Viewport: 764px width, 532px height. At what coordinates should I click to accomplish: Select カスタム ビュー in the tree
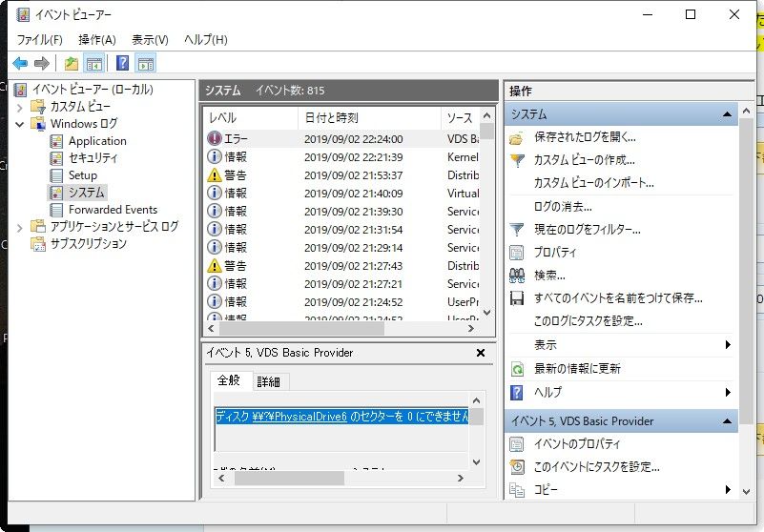click(80, 106)
